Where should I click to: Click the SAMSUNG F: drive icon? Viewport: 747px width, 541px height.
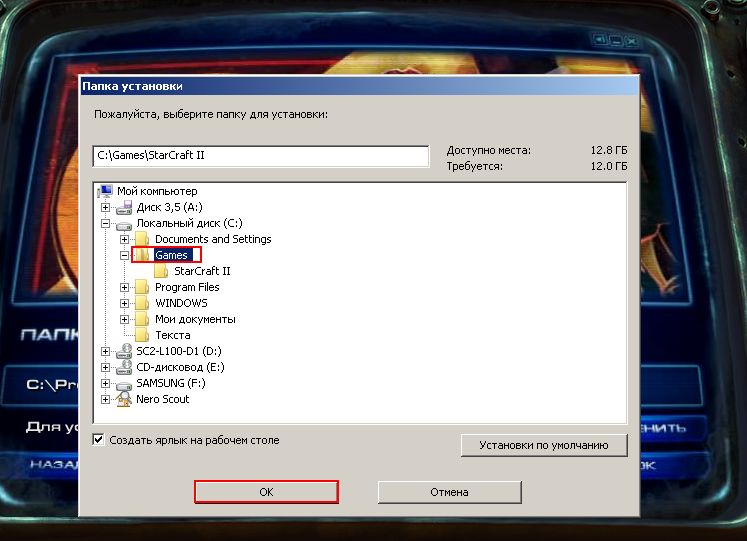point(124,384)
